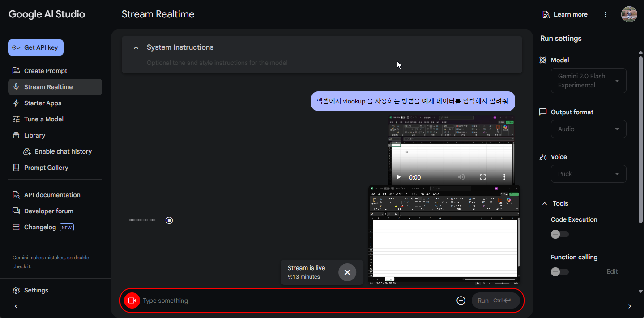Viewport: 644px width, 318px height.
Task: Click the Learn more link
Action: pyautogui.click(x=564, y=14)
